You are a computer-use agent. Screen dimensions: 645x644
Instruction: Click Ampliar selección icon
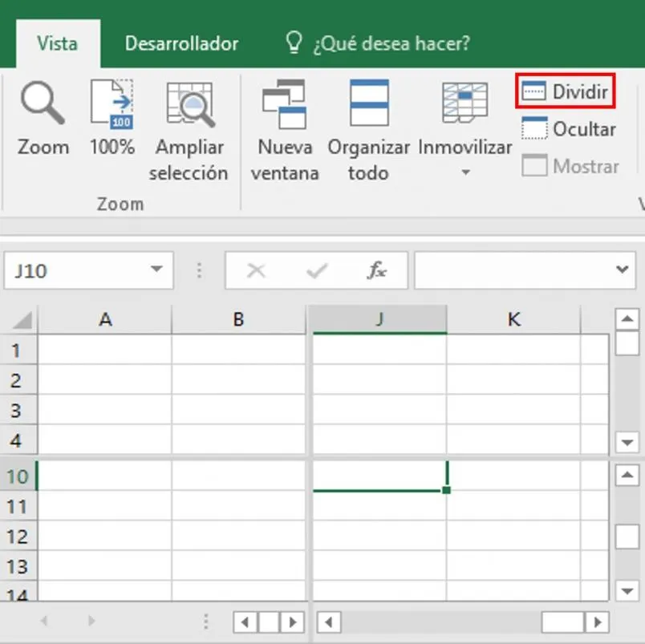click(189, 104)
